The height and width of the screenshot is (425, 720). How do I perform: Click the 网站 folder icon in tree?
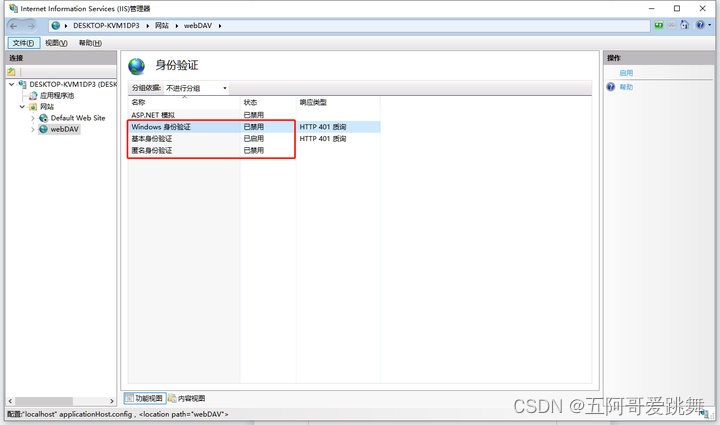tap(33, 107)
